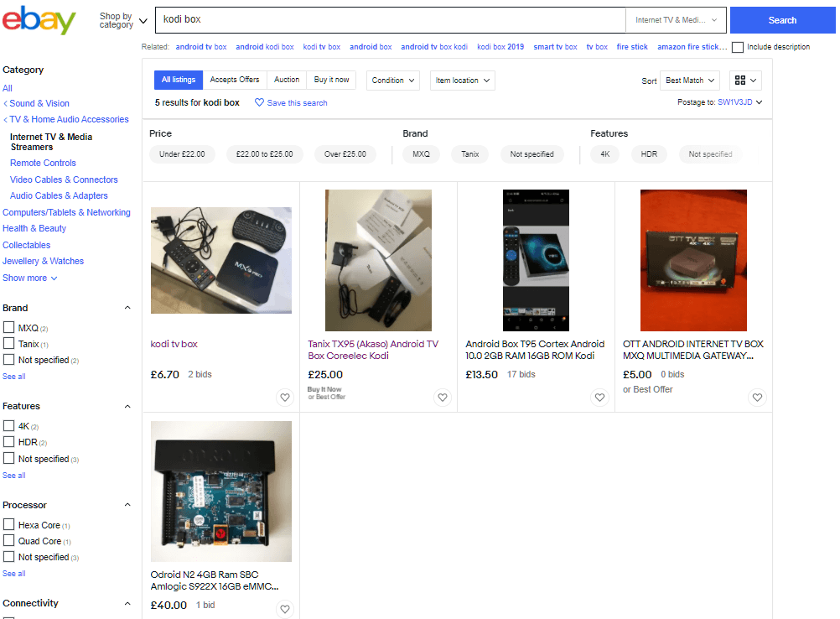Open the Shop by category dropdown
The width and height of the screenshot is (840, 619).
click(x=123, y=20)
